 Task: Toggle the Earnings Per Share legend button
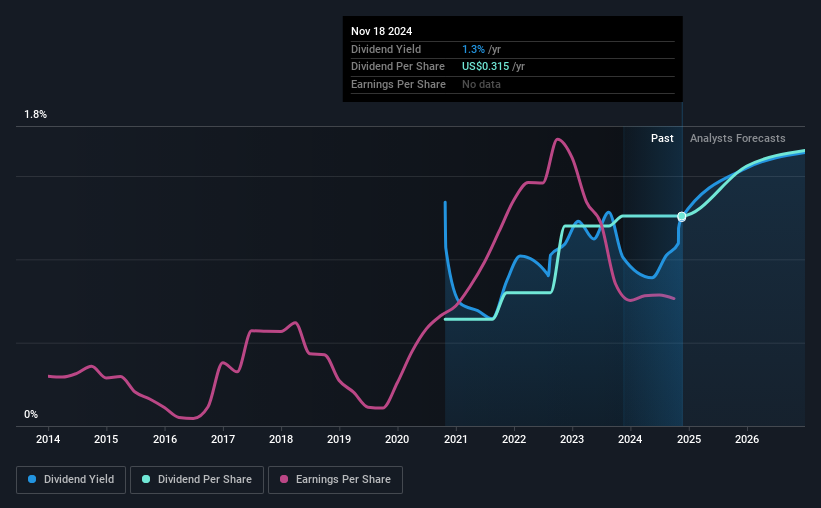[335, 480]
